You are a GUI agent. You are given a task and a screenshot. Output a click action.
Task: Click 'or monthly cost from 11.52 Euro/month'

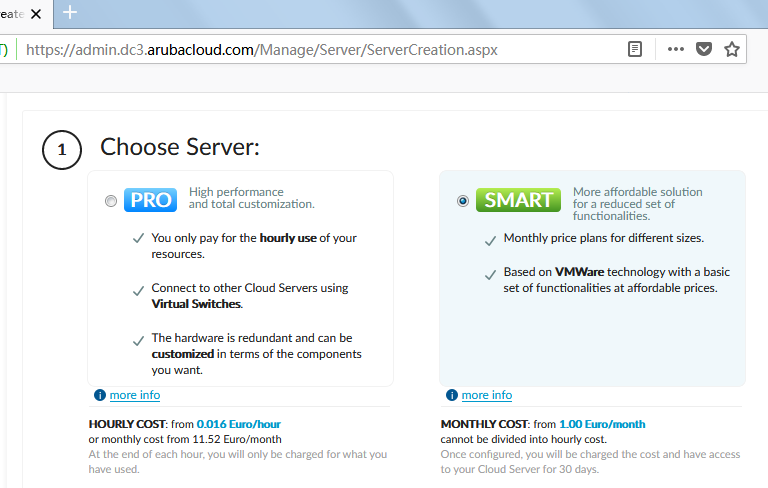click(185, 439)
